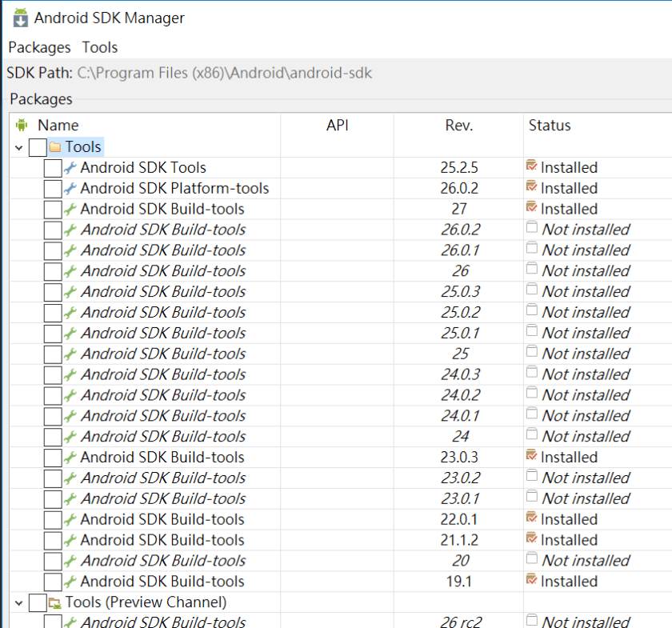
Task: Open the Packages menu
Action: [x=39, y=47]
